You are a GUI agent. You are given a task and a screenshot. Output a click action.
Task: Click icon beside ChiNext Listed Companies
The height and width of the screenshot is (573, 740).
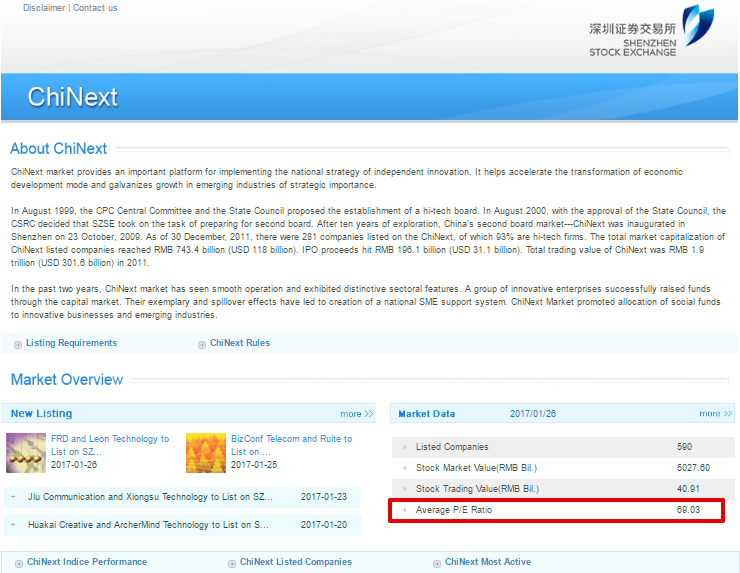click(232, 564)
